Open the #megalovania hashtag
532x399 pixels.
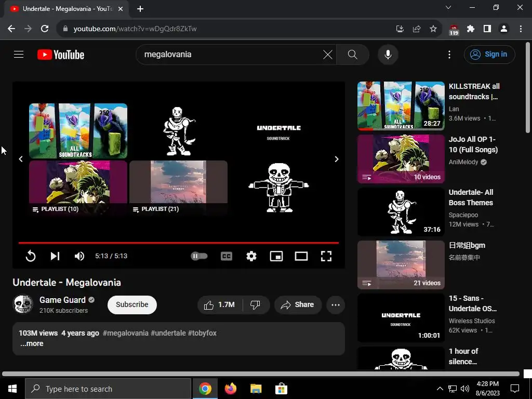tap(126, 333)
